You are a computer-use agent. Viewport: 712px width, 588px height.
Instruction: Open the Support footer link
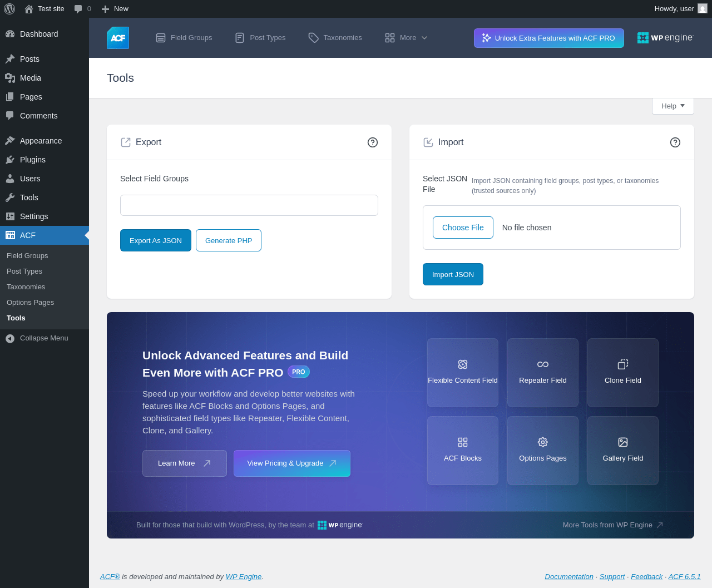click(x=612, y=577)
